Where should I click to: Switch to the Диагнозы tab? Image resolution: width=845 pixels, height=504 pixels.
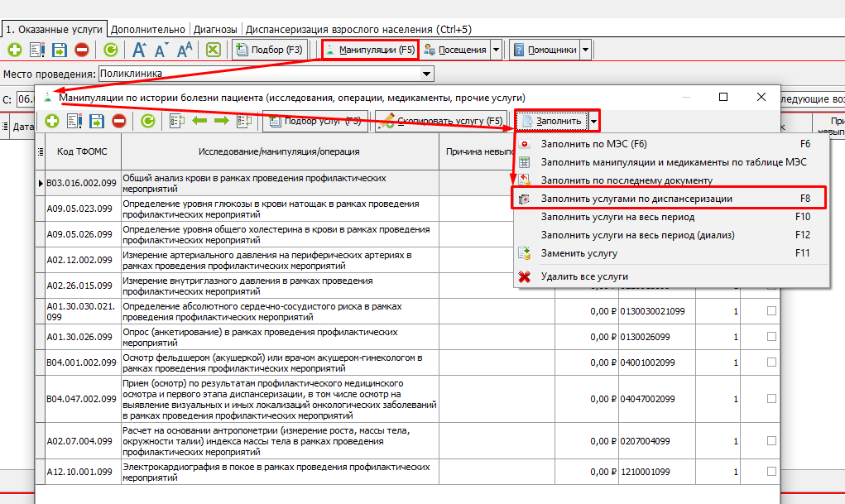click(x=216, y=29)
